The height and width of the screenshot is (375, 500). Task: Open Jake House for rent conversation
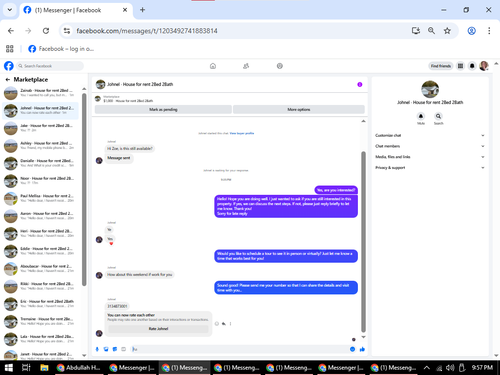[40, 128]
